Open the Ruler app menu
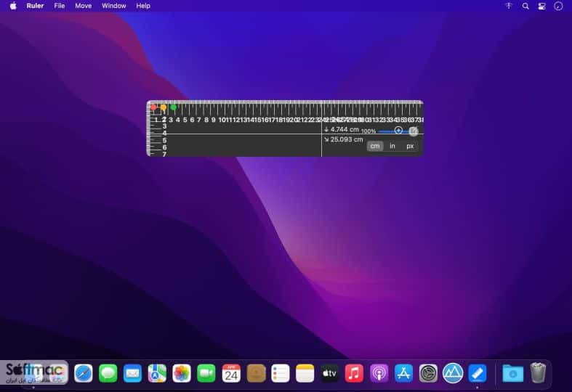Screen dimensions: 572x392 coord(35,6)
